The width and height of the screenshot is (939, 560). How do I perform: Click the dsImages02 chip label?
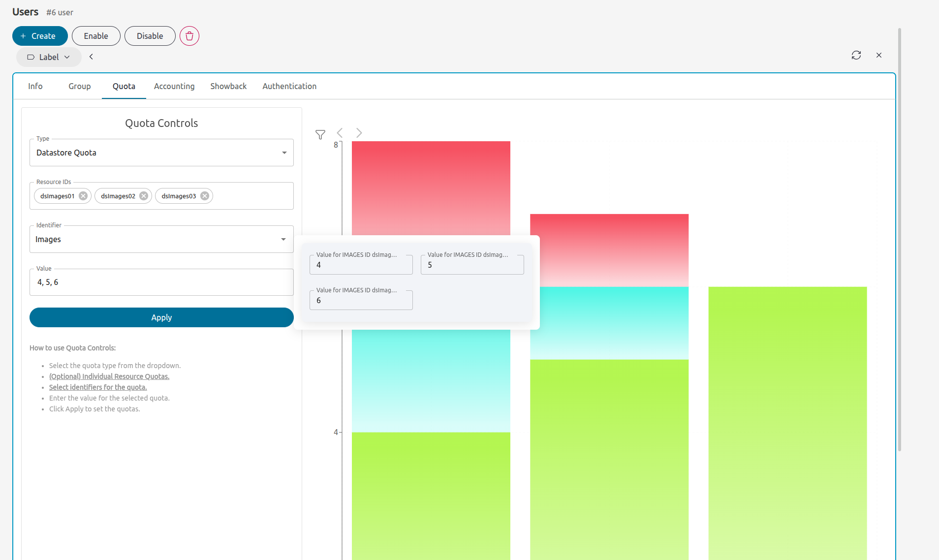click(x=118, y=196)
